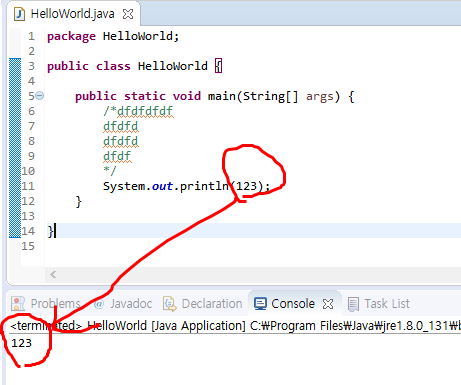The height and width of the screenshot is (385, 461).
Task: Place cursor on 'package HelloWorld;' line
Action: [x=113, y=36]
